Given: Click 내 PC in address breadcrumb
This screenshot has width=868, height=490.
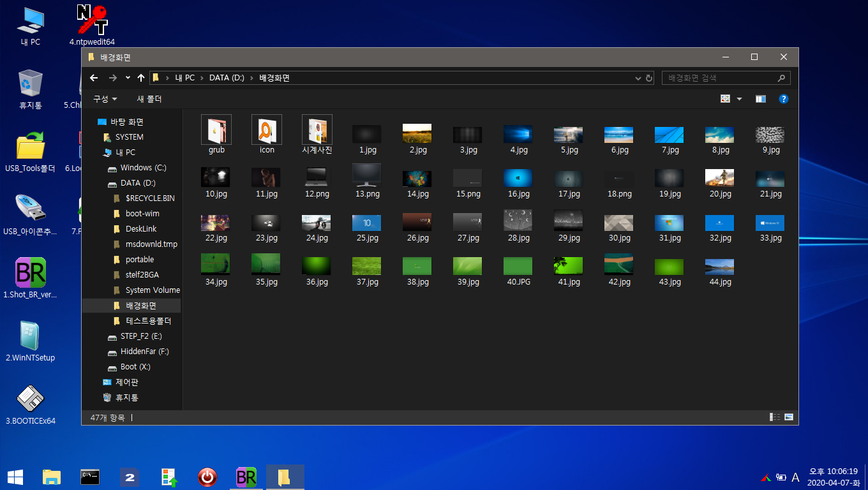Looking at the screenshot, I should pos(185,78).
